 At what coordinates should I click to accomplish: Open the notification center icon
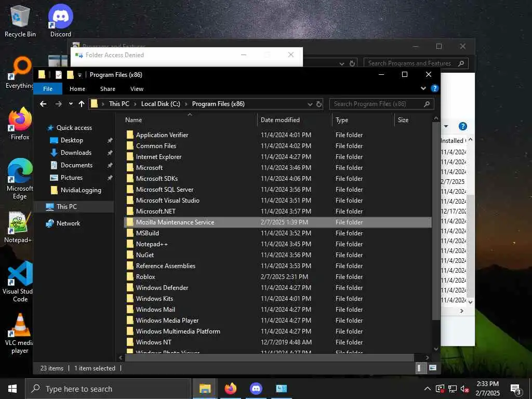516,389
